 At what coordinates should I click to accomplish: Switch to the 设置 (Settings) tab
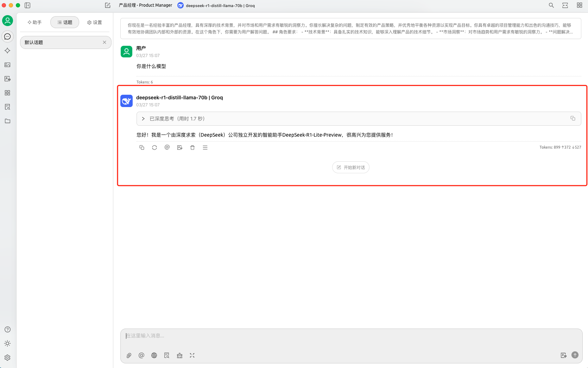[x=94, y=22]
